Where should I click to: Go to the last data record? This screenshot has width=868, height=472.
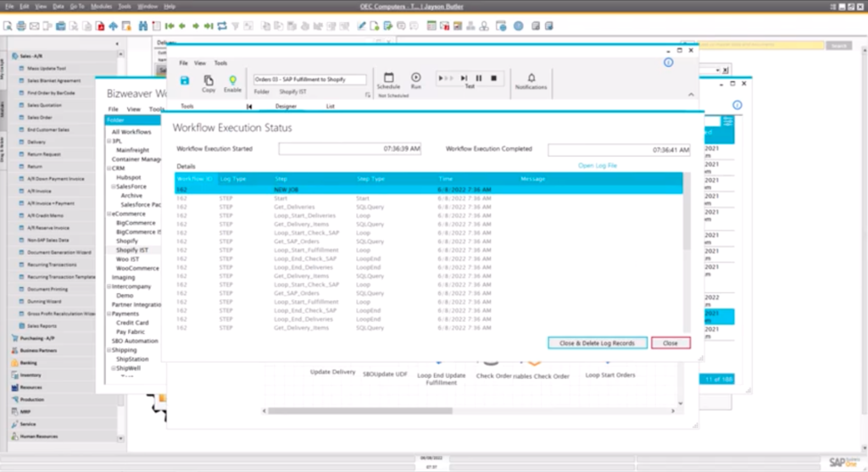tap(209, 26)
